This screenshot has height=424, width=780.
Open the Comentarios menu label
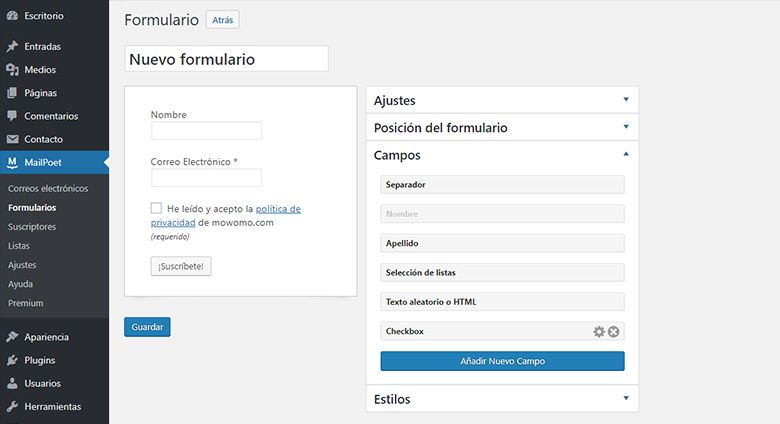(x=51, y=116)
